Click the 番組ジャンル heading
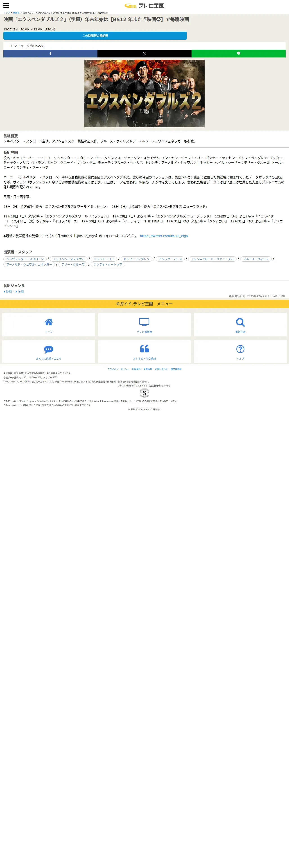 (14, 286)
